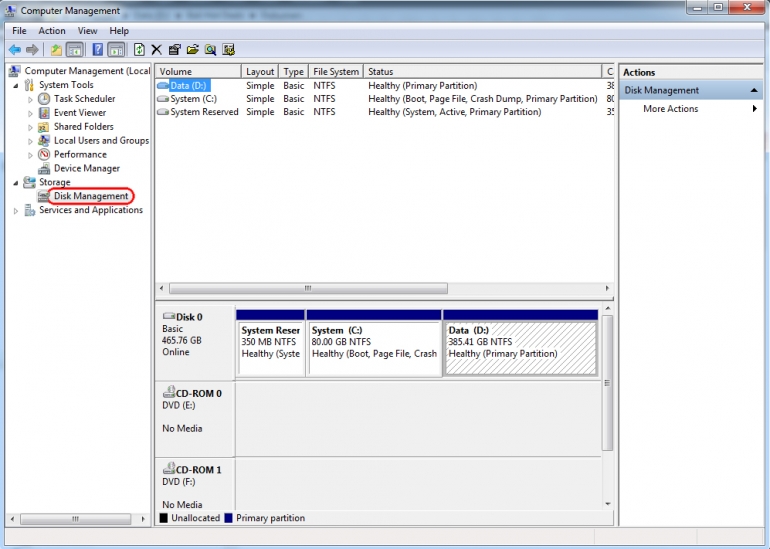Click the Disk Management tree icon
This screenshot has height=549, width=770.
[x=44, y=196]
